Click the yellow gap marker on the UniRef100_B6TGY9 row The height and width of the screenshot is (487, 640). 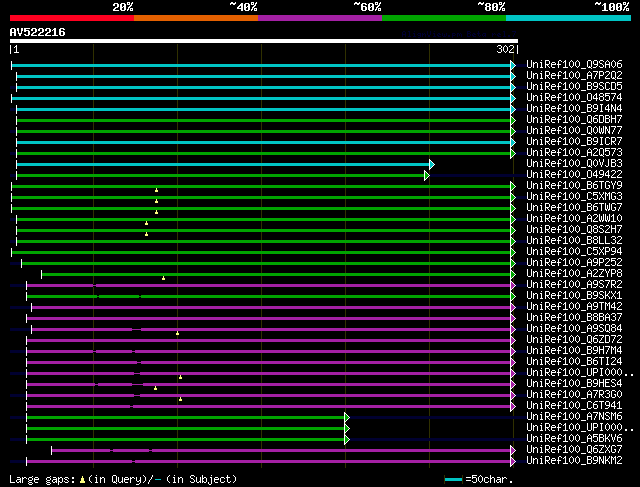click(156, 190)
